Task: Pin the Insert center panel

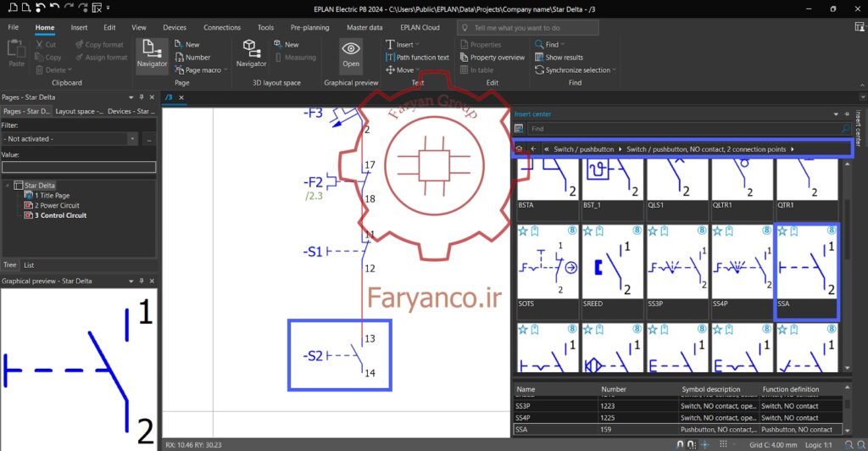Action: 847,114
